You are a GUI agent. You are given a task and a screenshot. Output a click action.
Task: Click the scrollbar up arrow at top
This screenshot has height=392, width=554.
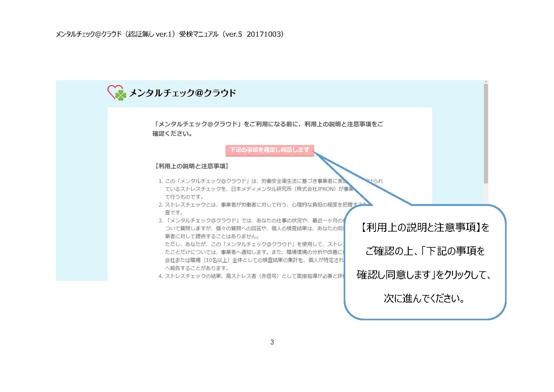[486, 82]
